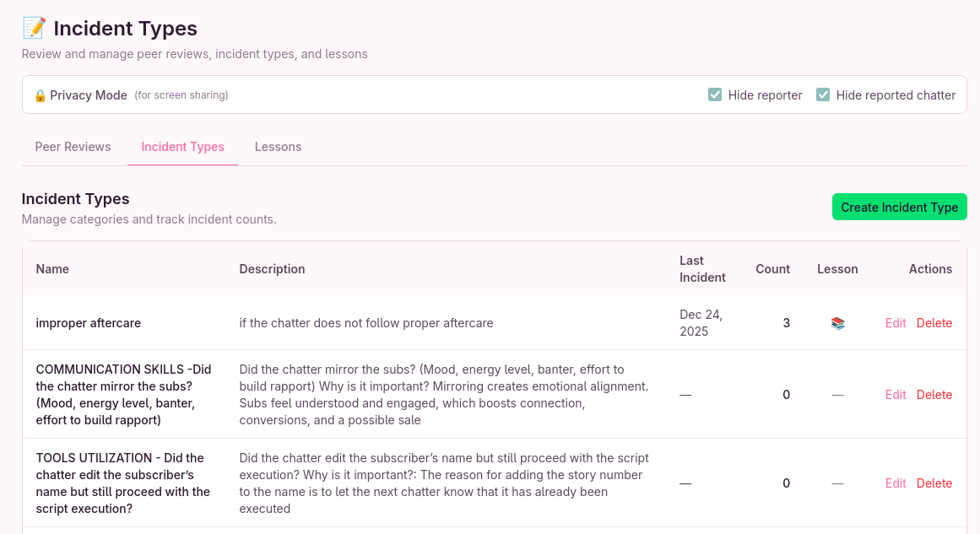Open the lesson book icon for improper aftercare
The image size is (980, 534).
tap(837, 323)
